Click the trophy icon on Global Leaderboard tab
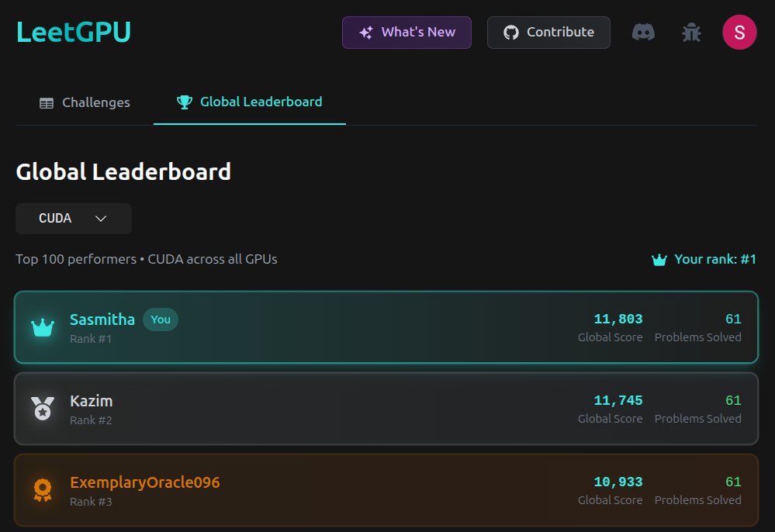 point(185,102)
